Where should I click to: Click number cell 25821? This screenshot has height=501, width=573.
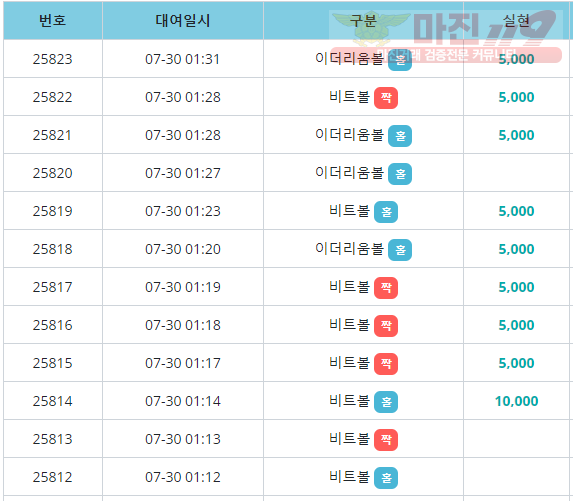53,135
